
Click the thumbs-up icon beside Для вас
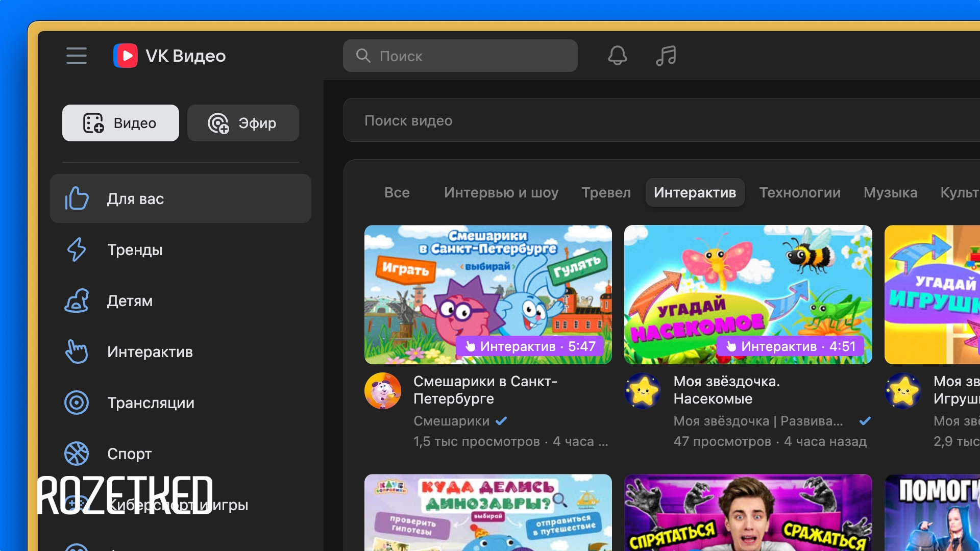tap(77, 198)
